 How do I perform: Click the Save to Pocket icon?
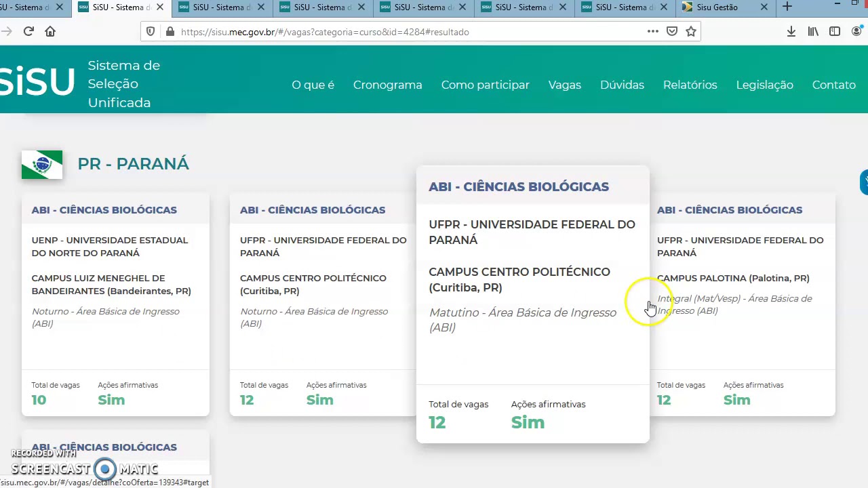[672, 31]
